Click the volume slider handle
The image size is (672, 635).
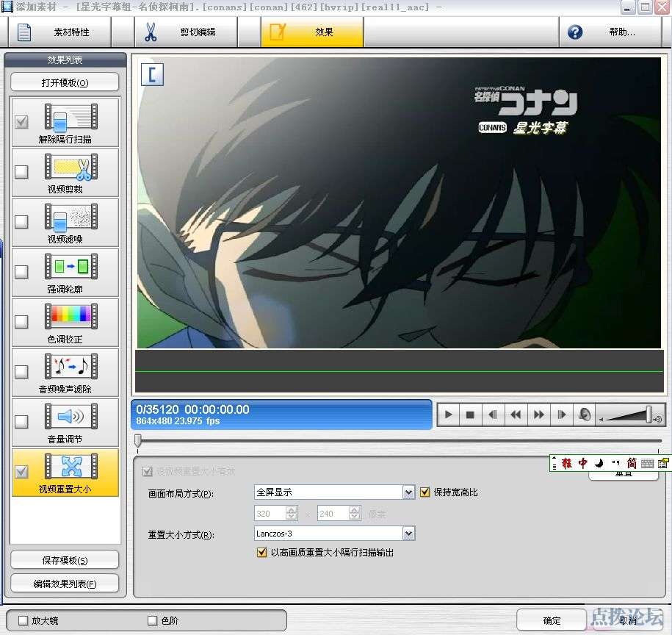[x=648, y=415]
